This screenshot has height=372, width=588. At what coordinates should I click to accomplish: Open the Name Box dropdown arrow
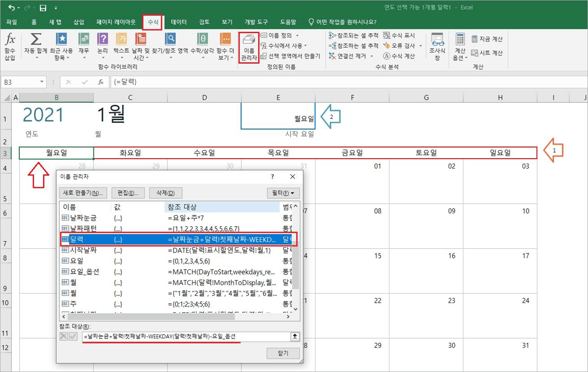pos(42,82)
